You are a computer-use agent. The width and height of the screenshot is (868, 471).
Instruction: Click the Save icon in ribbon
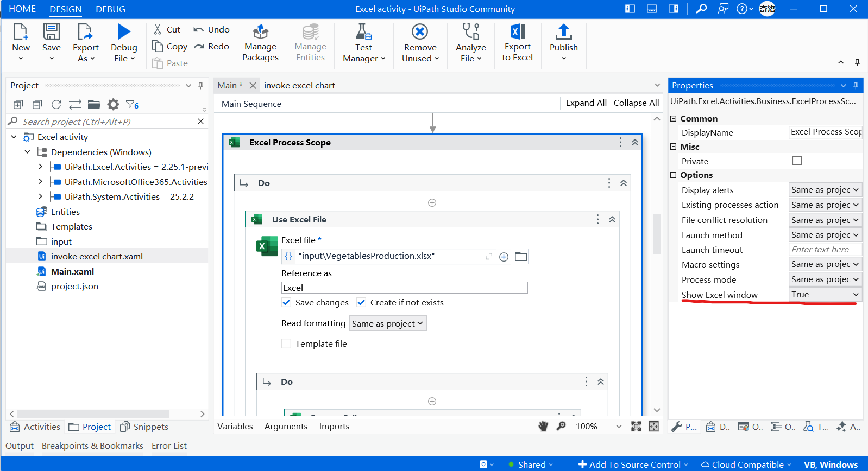click(52, 33)
